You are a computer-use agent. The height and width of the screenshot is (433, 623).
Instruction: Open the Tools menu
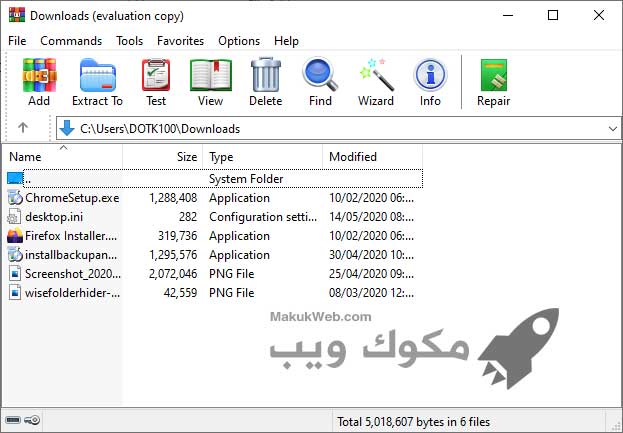point(130,41)
